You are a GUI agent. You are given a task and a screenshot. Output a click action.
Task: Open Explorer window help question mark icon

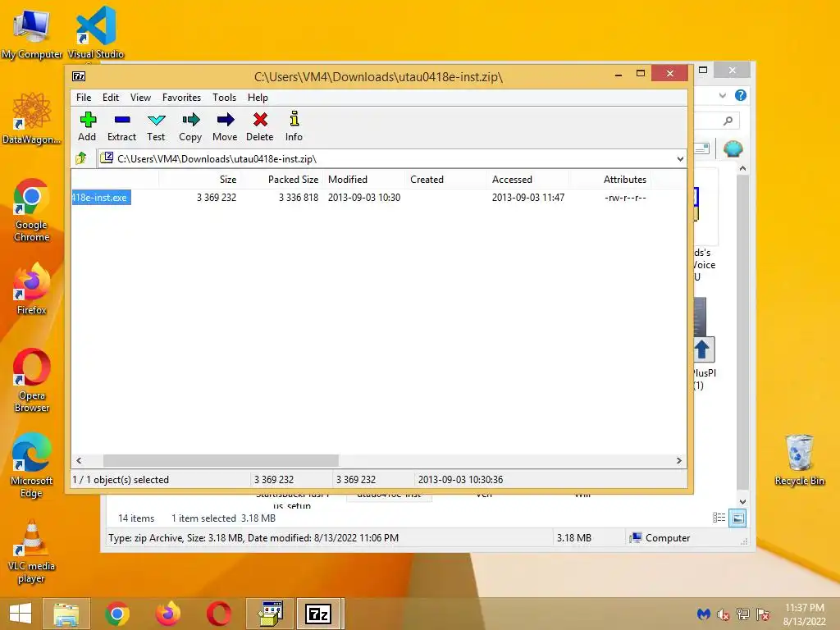741,95
